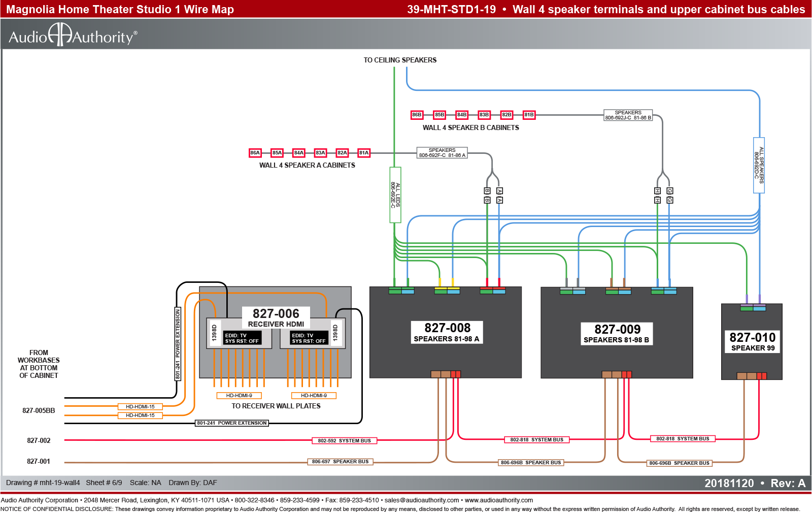The height and width of the screenshot is (512, 812).
Task: Select terminal box 86B
Action: (x=417, y=115)
